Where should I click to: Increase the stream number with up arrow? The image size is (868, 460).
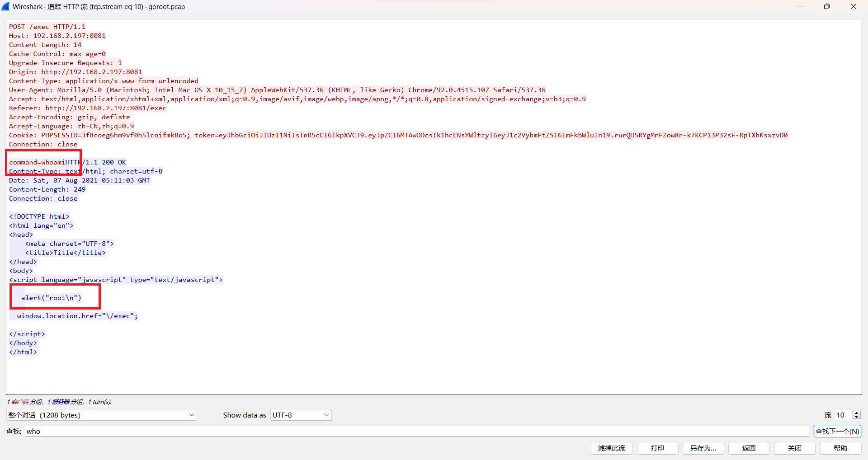tap(856, 413)
